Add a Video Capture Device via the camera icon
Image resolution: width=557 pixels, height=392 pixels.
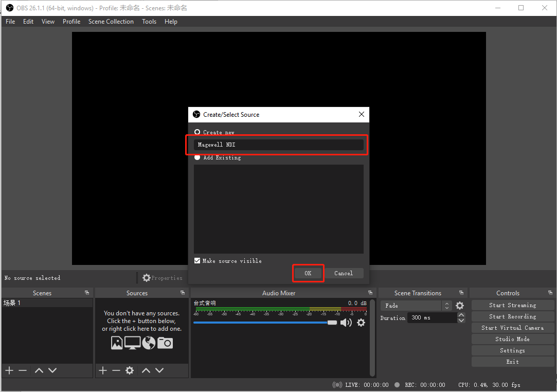[165, 342]
